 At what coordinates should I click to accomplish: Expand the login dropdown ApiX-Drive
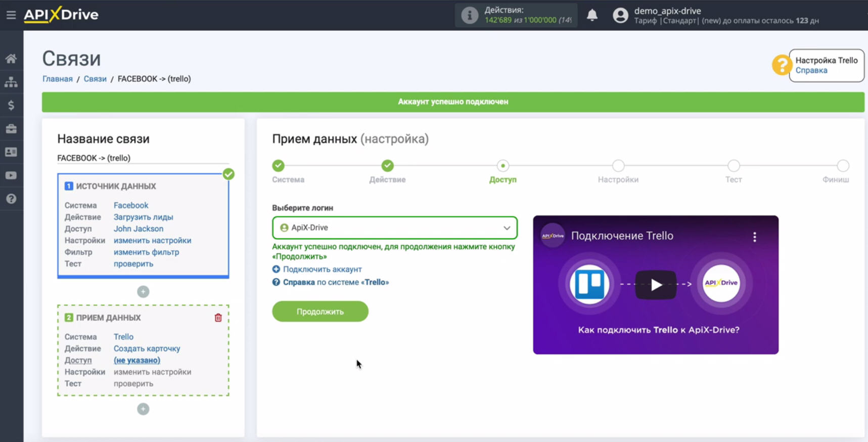click(x=395, y=228)
